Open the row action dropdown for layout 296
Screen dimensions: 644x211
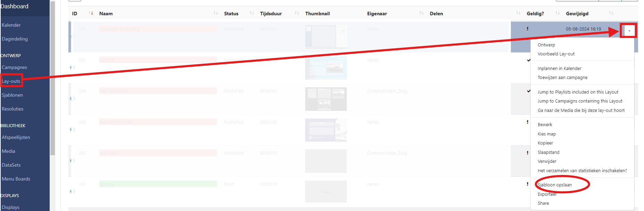coord(629,31)
